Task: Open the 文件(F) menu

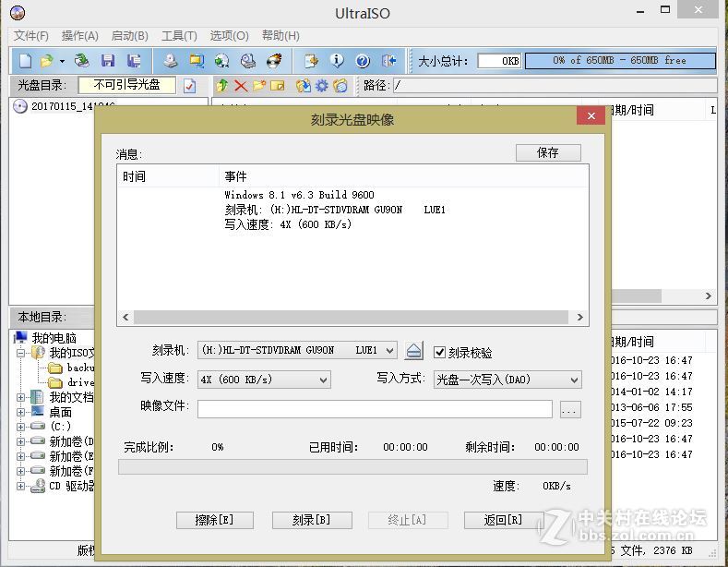Action: coord(31,36)
